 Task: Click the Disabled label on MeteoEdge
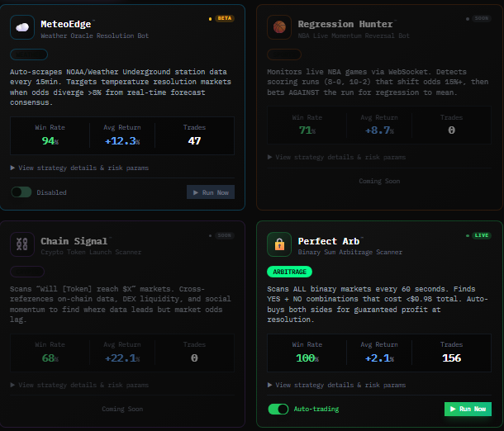51,192
